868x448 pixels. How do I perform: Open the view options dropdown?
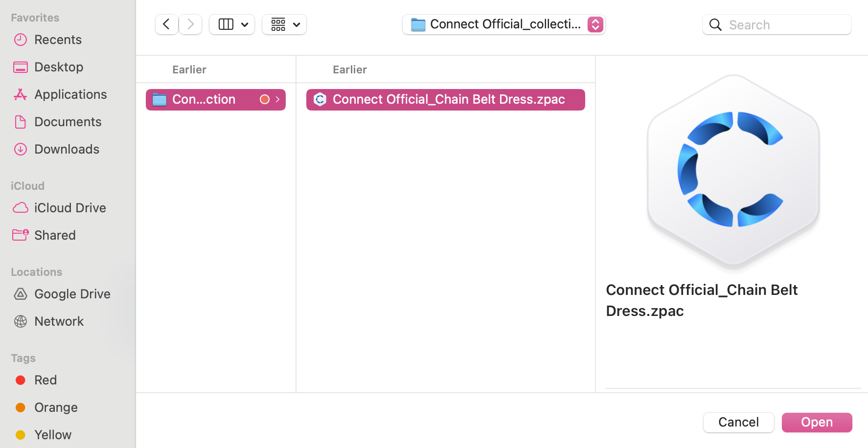232,24
